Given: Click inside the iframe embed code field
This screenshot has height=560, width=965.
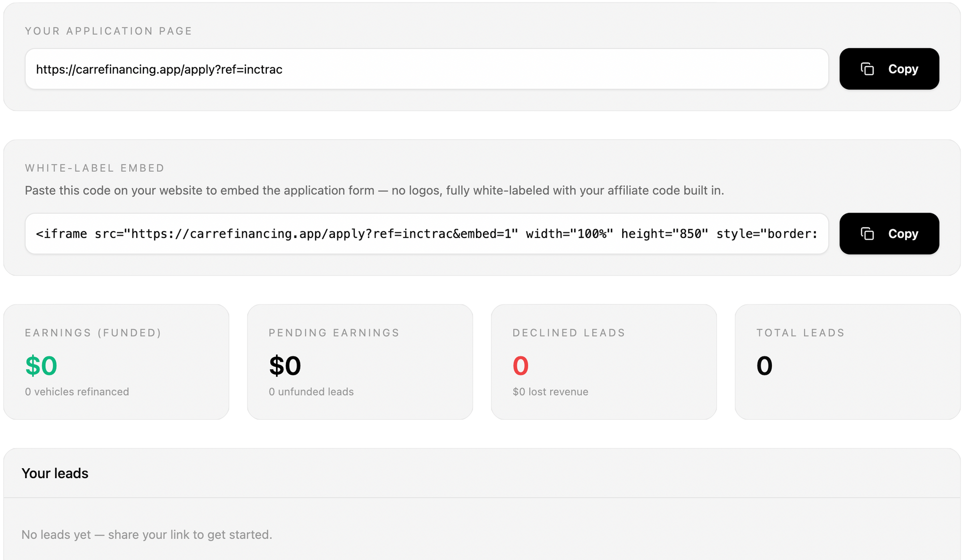Looking at the screenshot, I should tap(427, 234).
